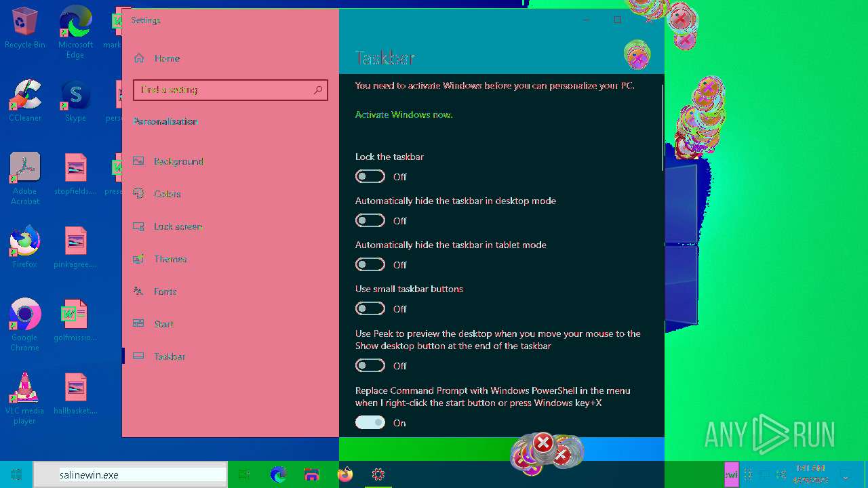Click Activate Windows now link
This screenshot has width=868, height=488.
tap(404, 115)
